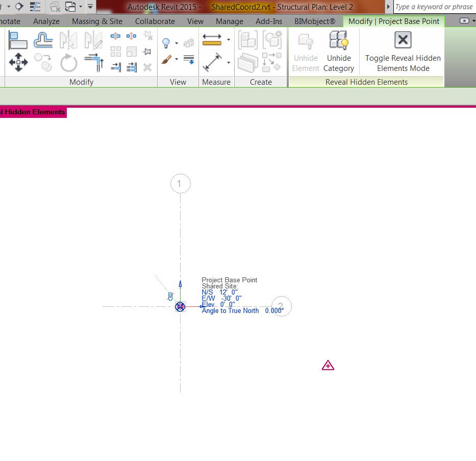This screenshot has width=476, height=461.
Task: Switch to the View tab
Action: pos(195,21)
